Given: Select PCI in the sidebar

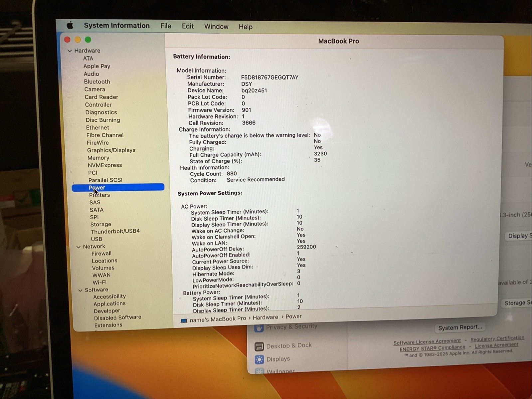Looking at the screenshot, I should pyautogui.click(x=92, y=173).
